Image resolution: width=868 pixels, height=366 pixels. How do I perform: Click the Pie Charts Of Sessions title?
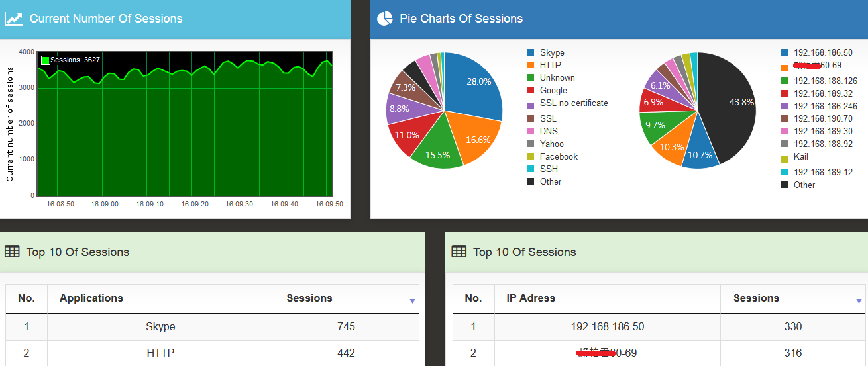(x=461, y=19)
